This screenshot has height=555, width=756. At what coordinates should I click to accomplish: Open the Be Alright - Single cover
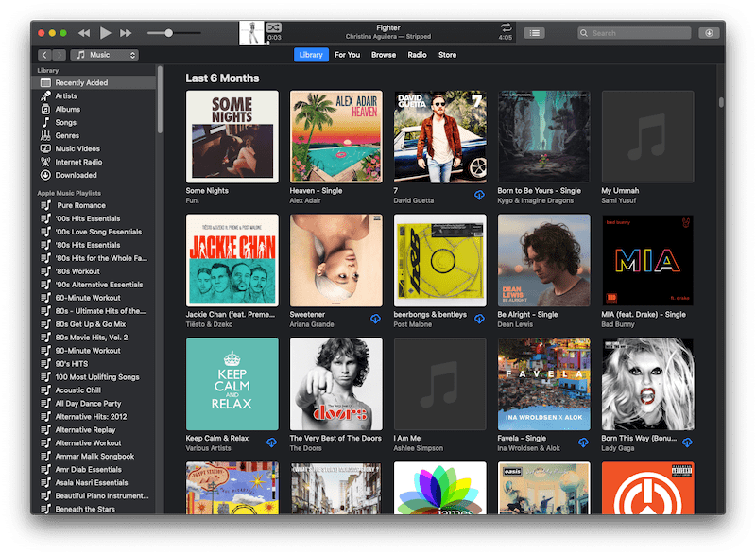(544, 260)
